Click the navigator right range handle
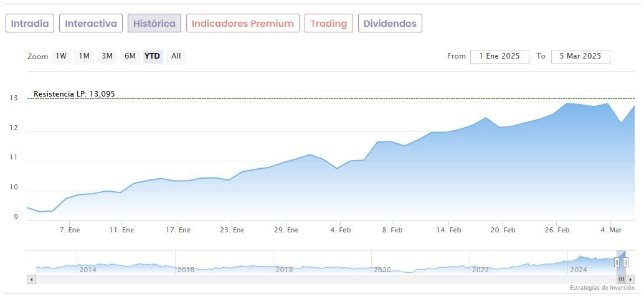The image size is (644, 299). click(x=625, y=262)
